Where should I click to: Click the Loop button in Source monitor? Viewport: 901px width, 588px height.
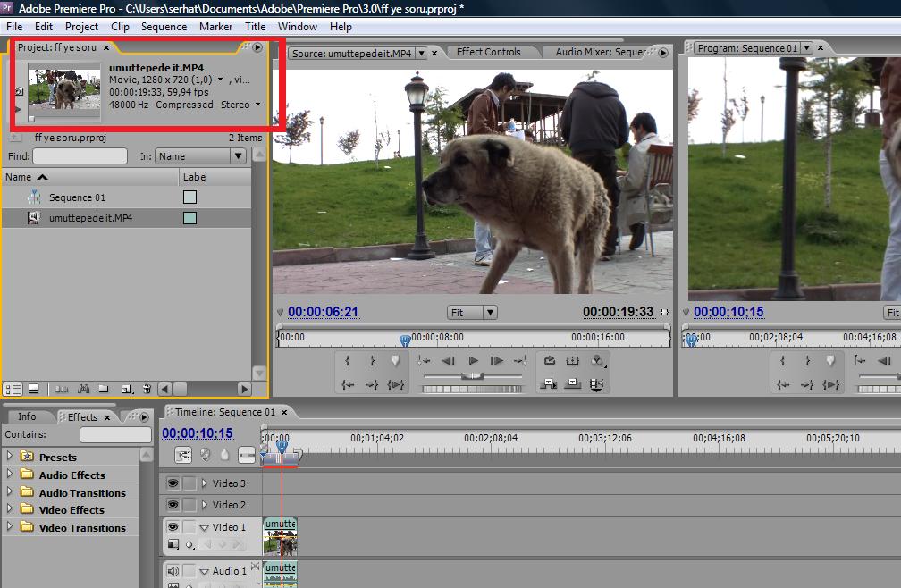549,361
